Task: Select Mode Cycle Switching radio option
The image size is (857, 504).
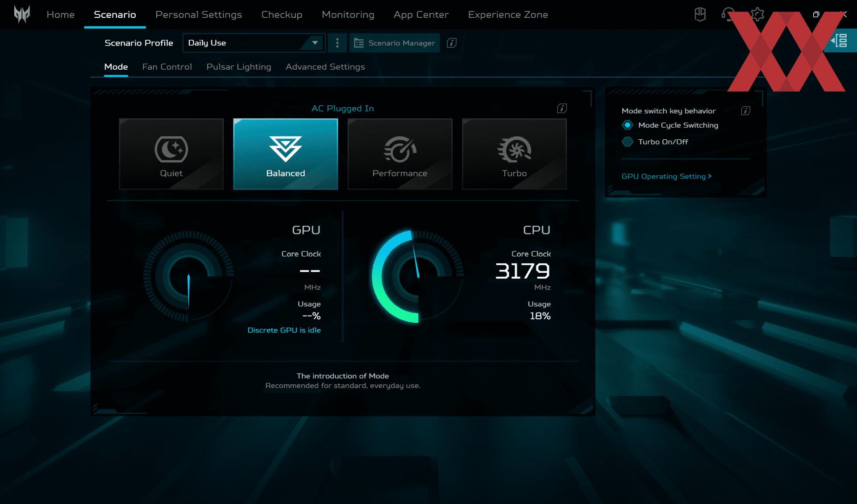Action: (x=628, y=125)
